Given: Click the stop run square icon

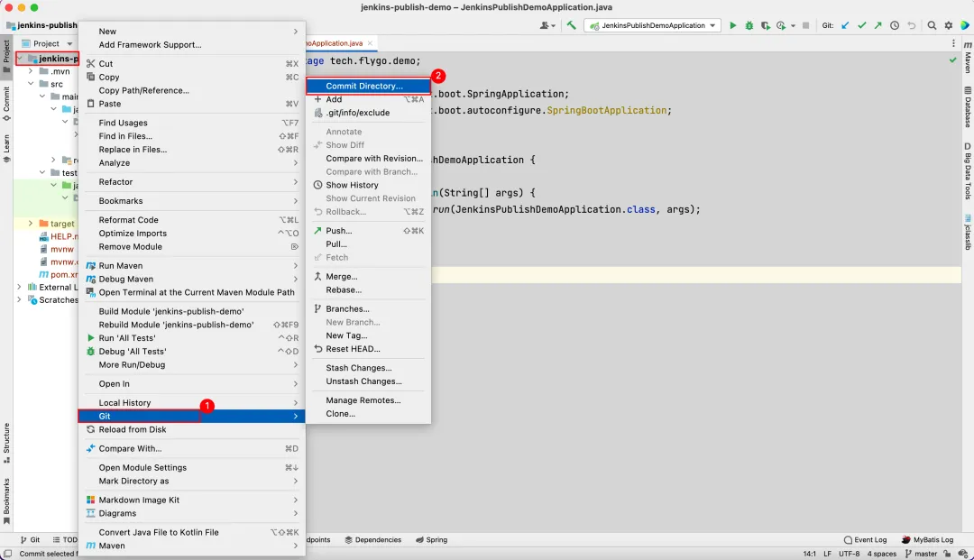Looking at the screenshot, I should pos(805,25).
